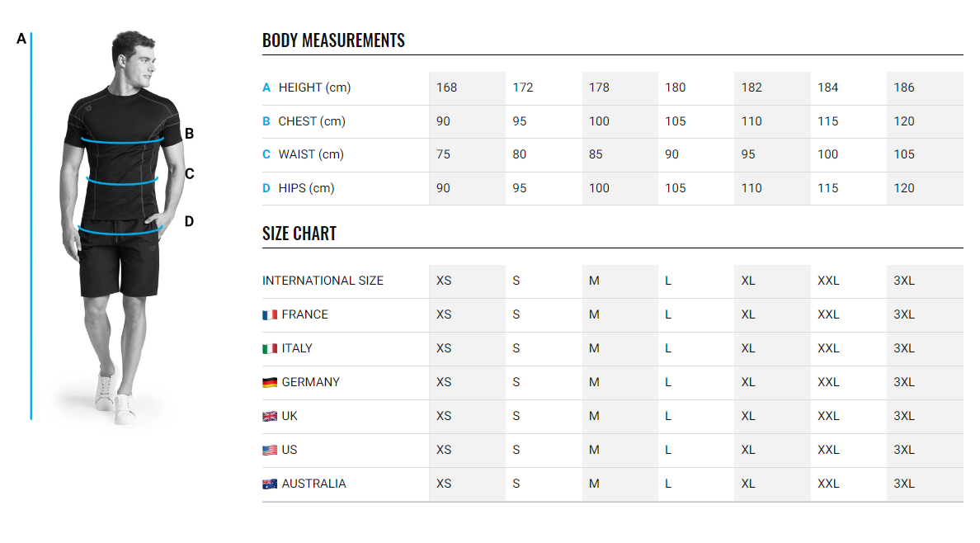This screenshot has width=980, height=543.
Task: Select the 186 height value cell
Action: point(904,87)
